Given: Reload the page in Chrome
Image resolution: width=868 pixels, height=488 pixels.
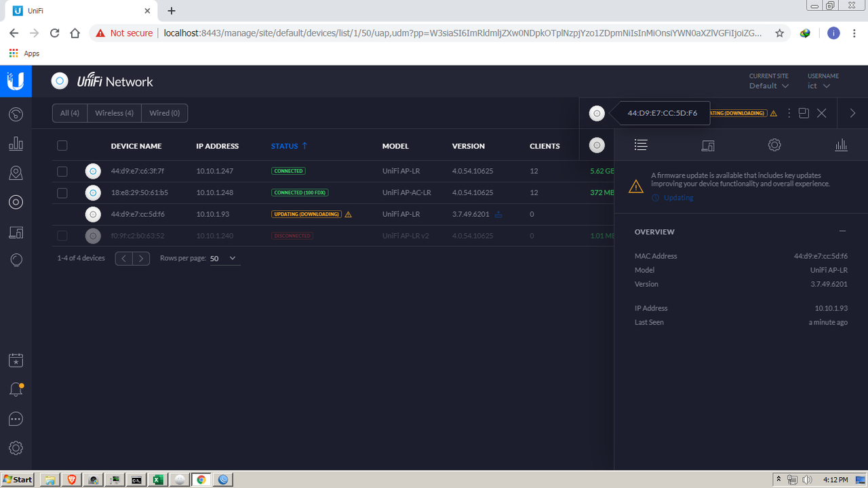Looking at the screenshot, I should [55, 33].
